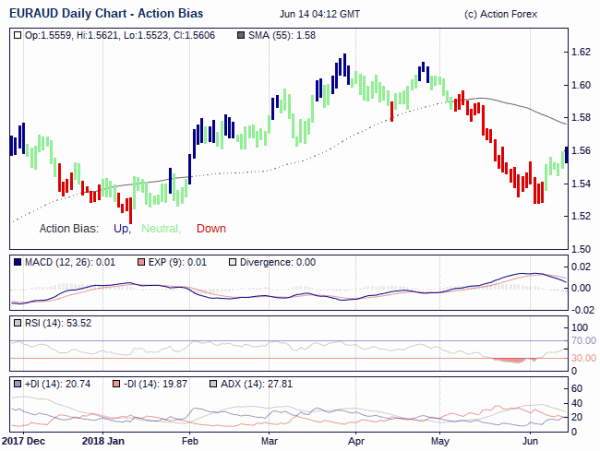This screenshot has width=600, height=451.
Task: Click the -DI (14) legend square
Action: pos(117,384)
